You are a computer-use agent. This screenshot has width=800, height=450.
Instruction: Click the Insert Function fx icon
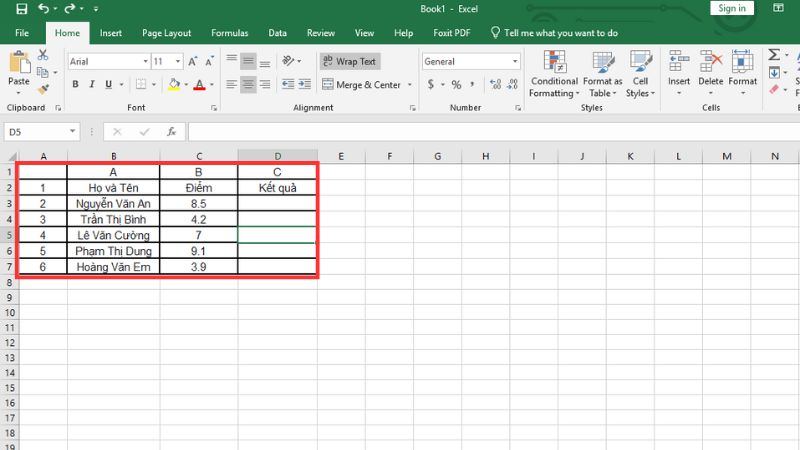pyautogui.click(x=171, y=132)
